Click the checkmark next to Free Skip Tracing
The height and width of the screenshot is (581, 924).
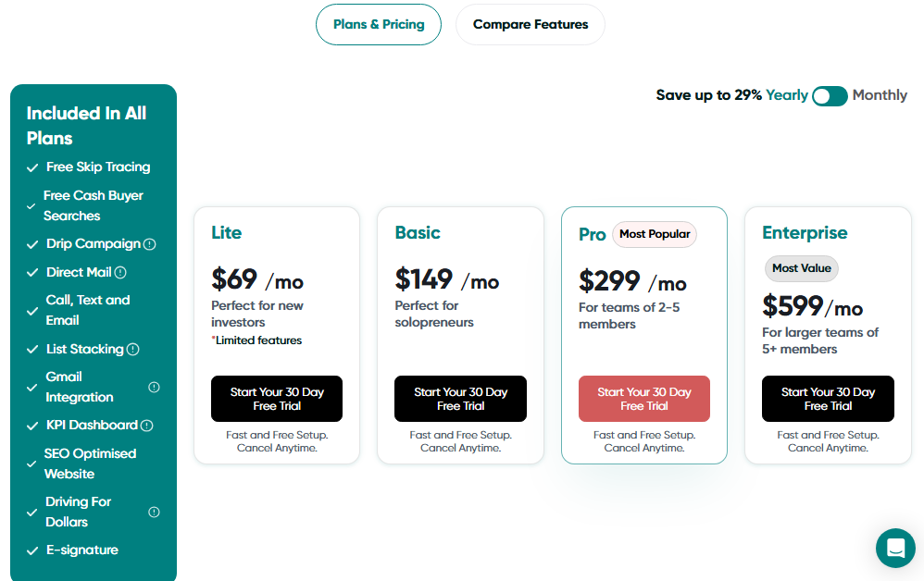(x=31, y=167)
